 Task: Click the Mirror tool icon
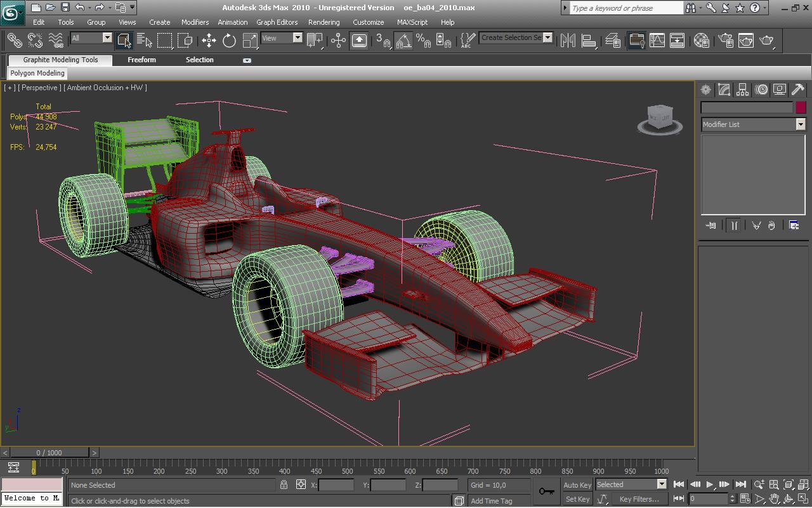coord(568,41)
